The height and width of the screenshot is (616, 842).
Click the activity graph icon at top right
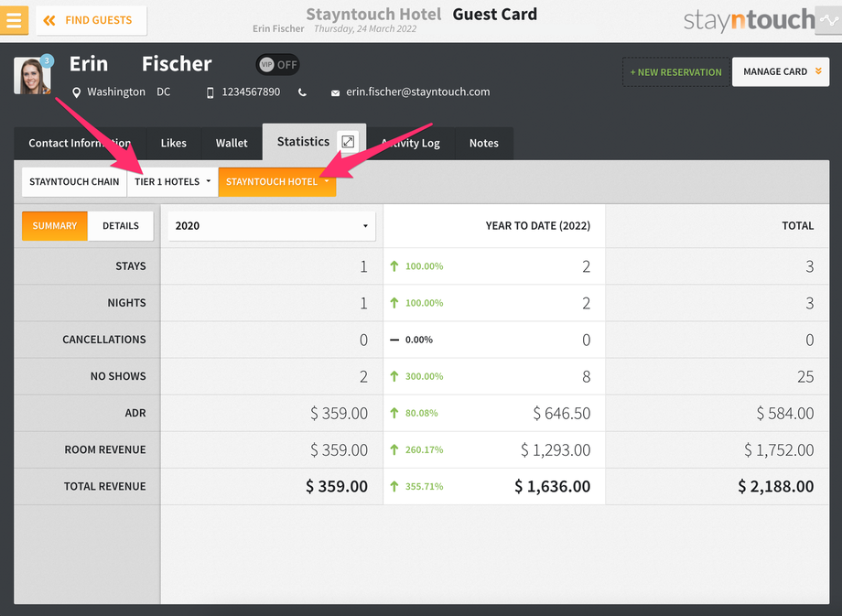[828, 20]
